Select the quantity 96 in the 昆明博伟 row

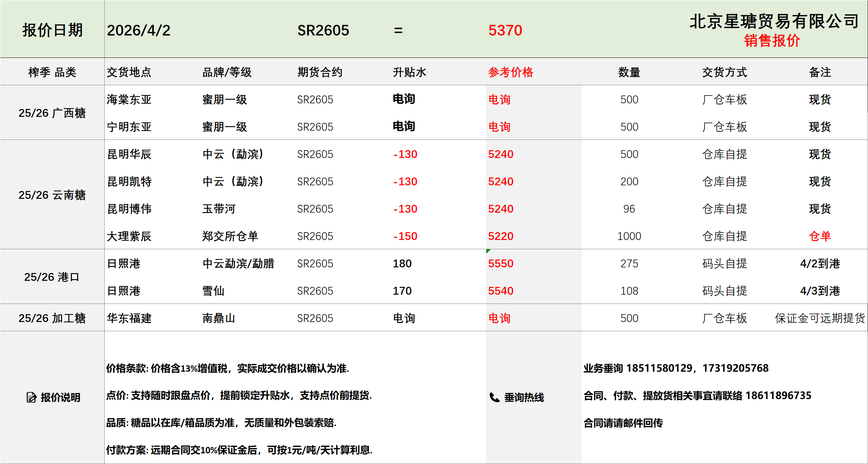[629, 209]
